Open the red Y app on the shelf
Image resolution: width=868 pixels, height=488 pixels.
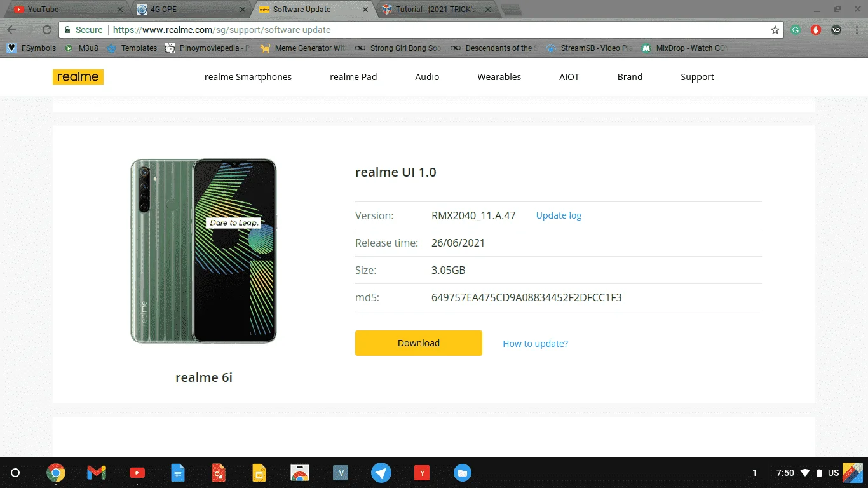(x=422, y=473)
